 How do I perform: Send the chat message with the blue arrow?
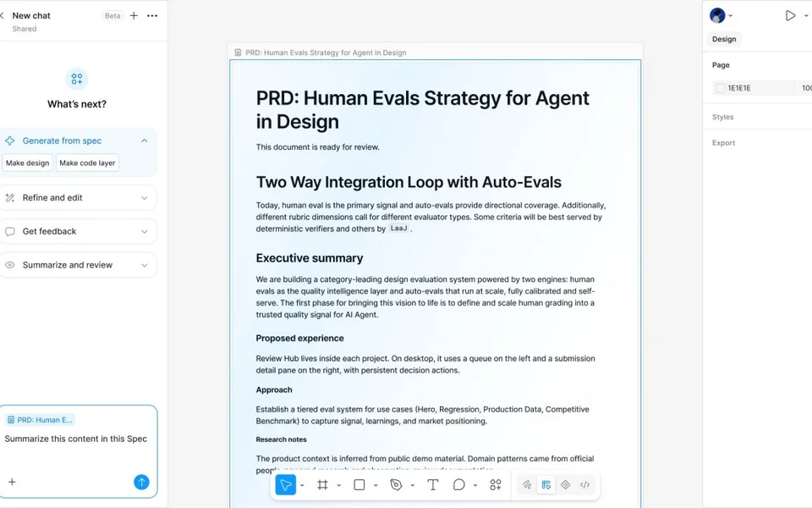(x=141, y=482)
